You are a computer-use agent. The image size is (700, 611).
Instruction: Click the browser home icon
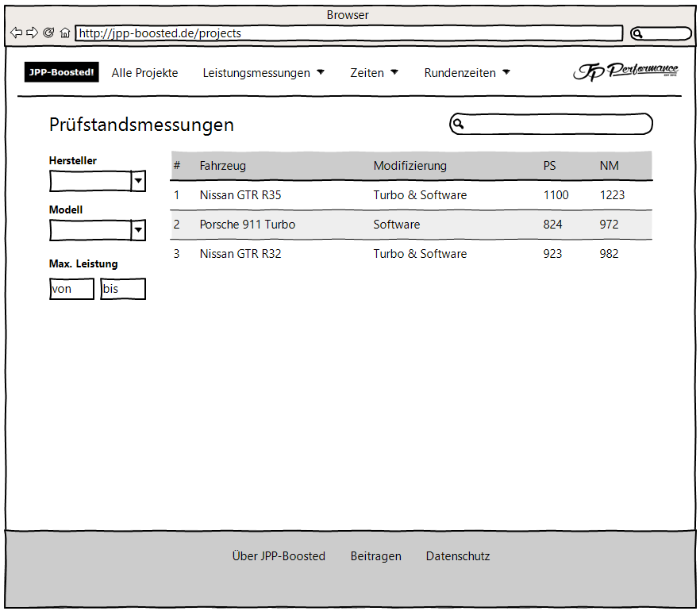click(64, 33)
